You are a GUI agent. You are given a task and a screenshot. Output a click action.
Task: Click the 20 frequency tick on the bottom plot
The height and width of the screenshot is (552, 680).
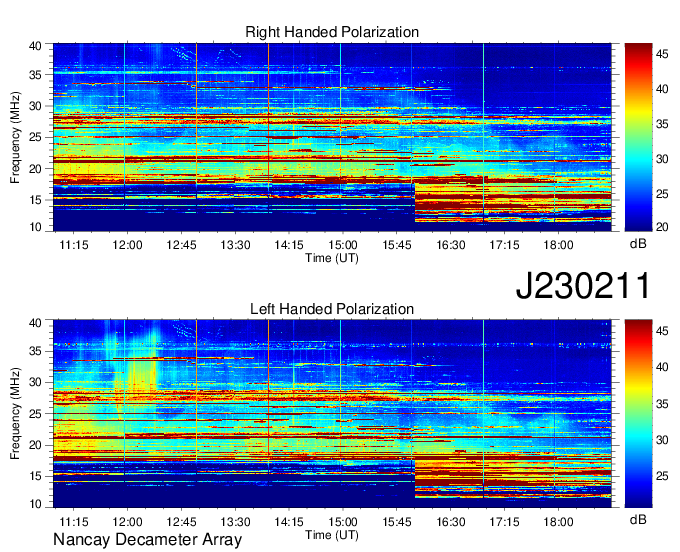(x=36, y=445)
